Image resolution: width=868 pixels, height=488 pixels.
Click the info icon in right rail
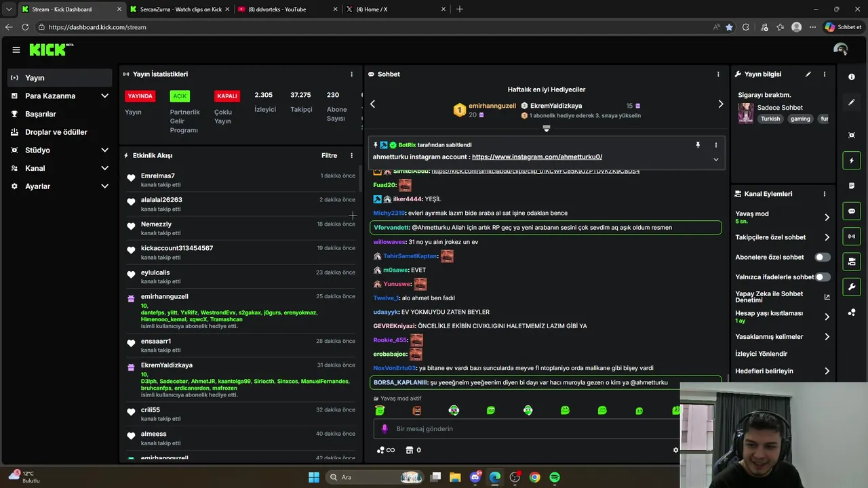click(852, 77)
